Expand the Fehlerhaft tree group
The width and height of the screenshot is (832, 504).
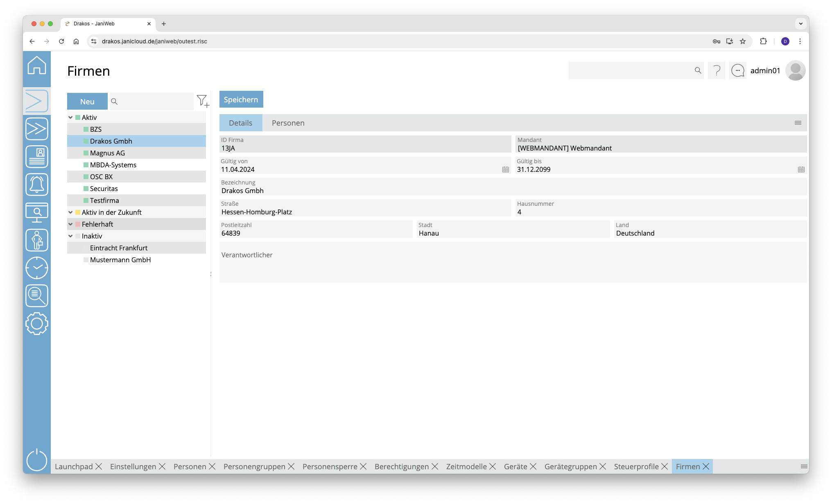click(70, 224)
